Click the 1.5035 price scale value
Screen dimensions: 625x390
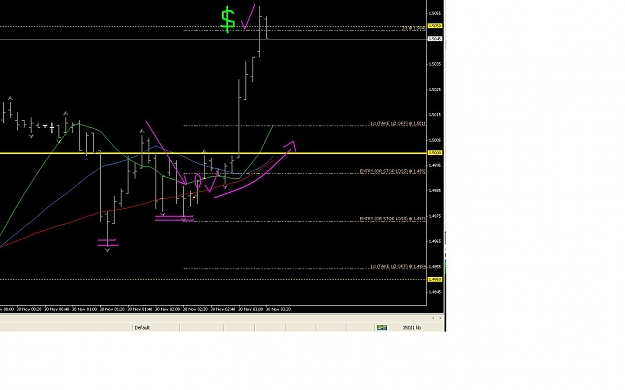[434, 64]
